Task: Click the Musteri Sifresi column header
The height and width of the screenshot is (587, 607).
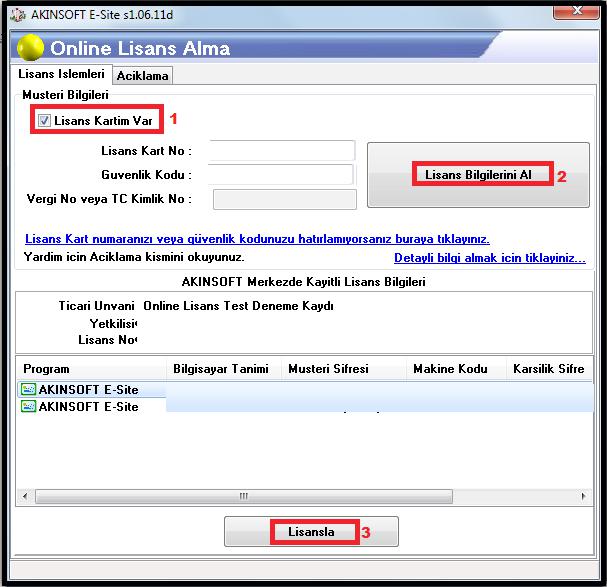Action: coord(343,369)
